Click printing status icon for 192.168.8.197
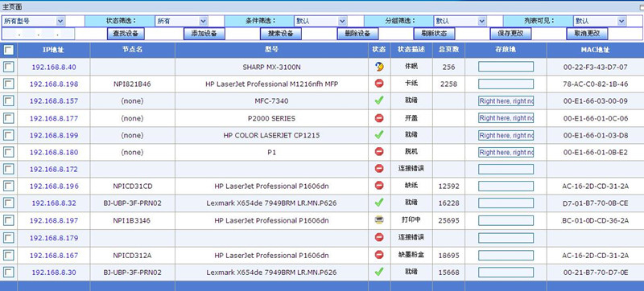Image resolution: width=644 pixels, height=291 pixels. click(379, 220)
